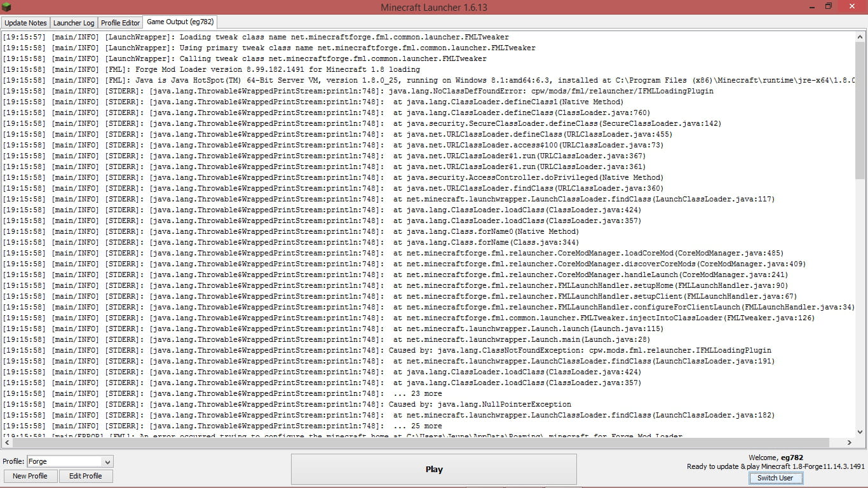Image resolution: width=868 pixels, height=488 pixels.
Task: Close the Minecraft Launcher window
Action: click(851, 6)
